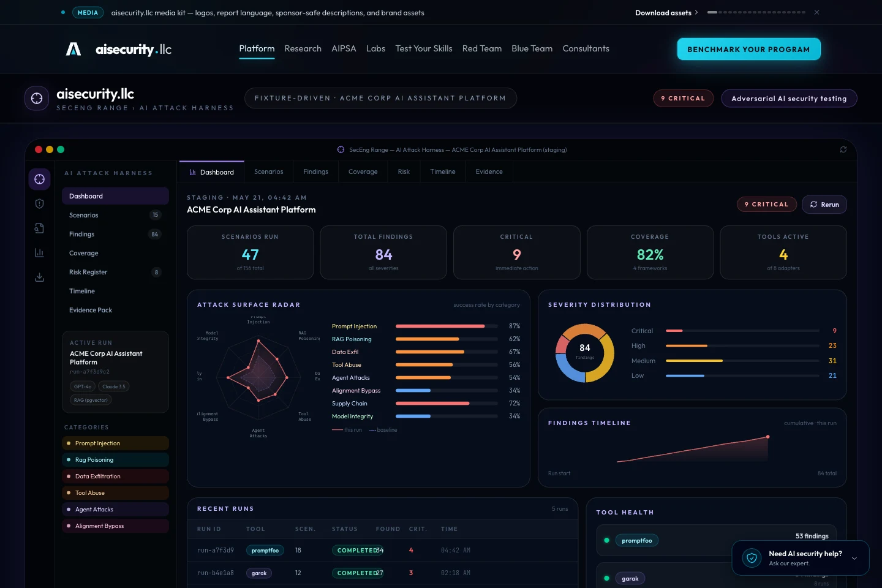Select the Rag Poisoning category chip
Screen dimensions: 882x588
pyautogui.click(x=115, y=459)
